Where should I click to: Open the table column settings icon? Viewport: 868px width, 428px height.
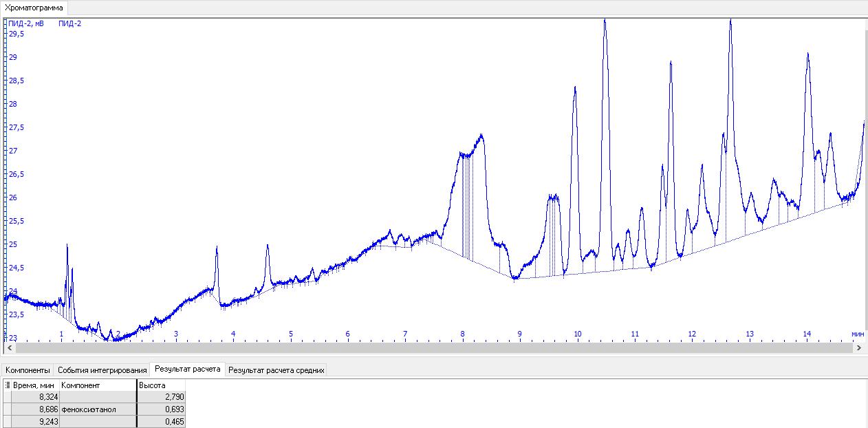(8, 385)
